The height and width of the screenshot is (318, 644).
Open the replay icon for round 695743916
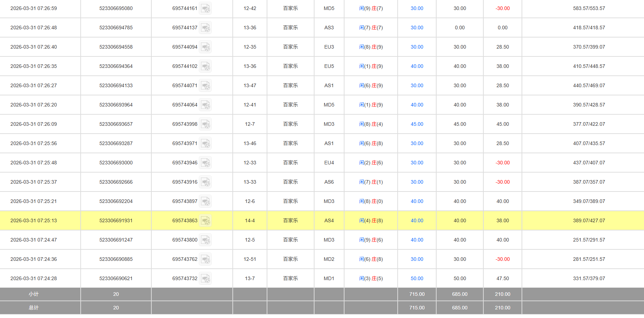click(205, 182)
